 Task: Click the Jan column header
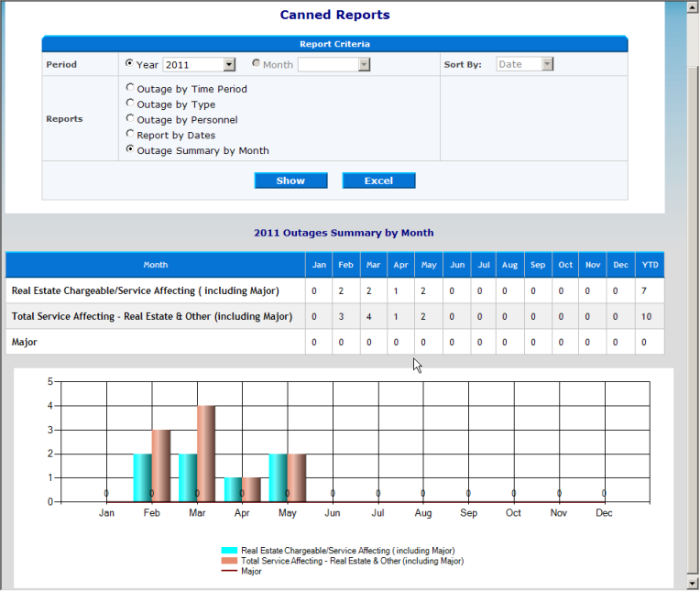pos(319,265)
